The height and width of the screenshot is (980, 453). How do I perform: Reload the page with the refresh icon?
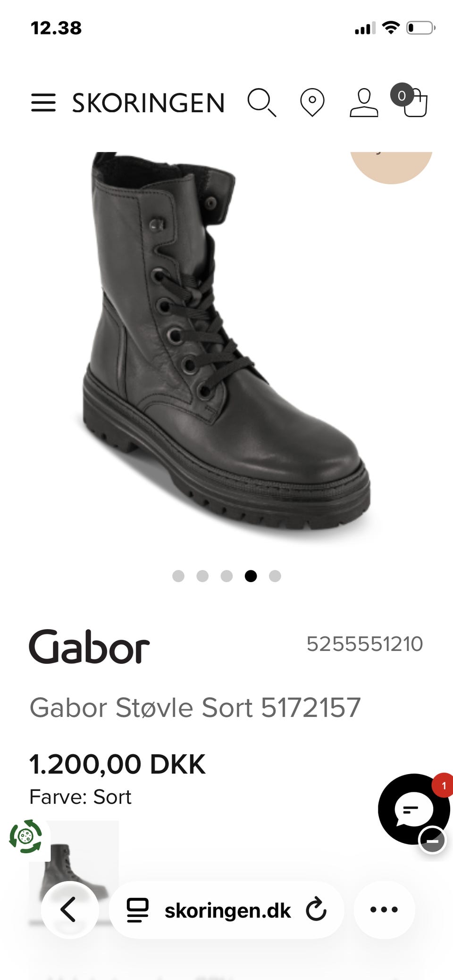tap(316, 910)
